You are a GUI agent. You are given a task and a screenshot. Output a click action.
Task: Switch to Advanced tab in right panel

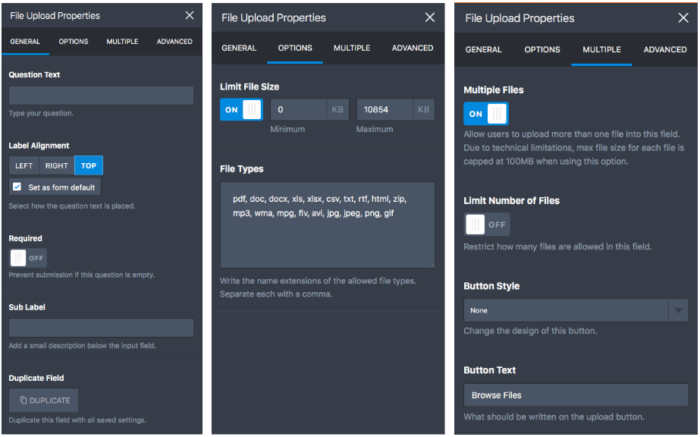[665, 49]
